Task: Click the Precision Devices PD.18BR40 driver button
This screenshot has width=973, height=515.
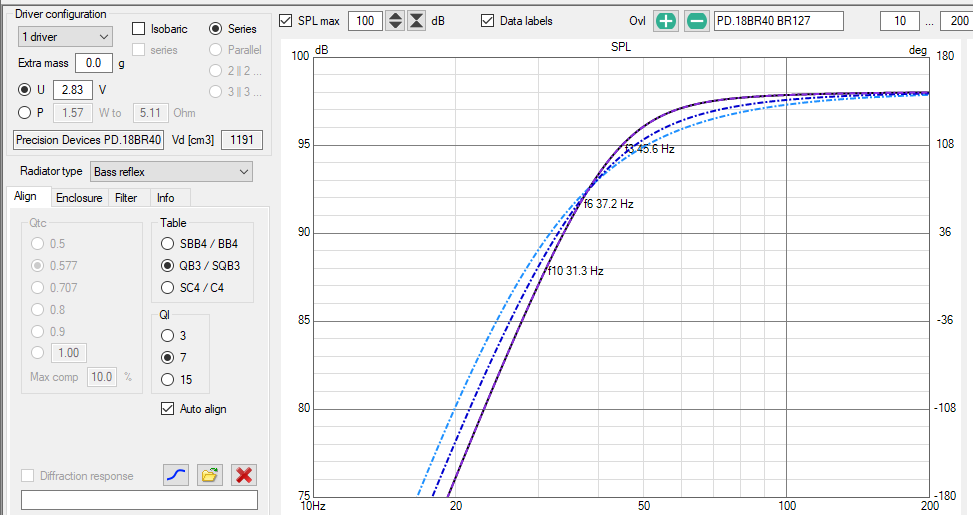Action: (x=88, y=140)
